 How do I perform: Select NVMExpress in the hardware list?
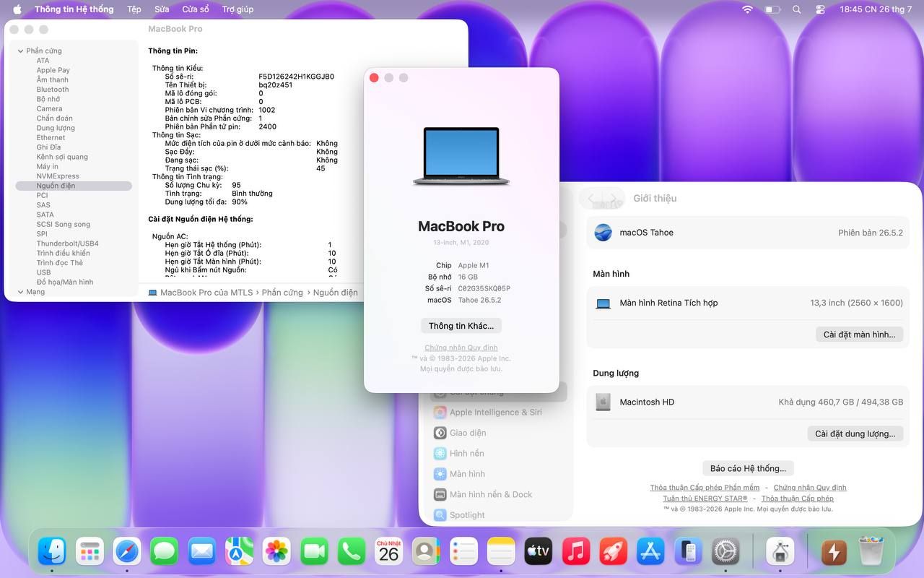(58, 176)
